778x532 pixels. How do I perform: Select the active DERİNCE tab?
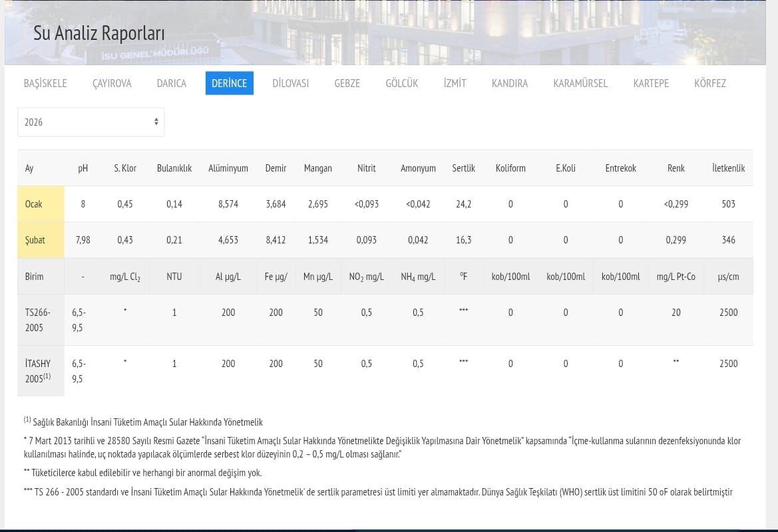pyautogui.click(x=229, y=83)
